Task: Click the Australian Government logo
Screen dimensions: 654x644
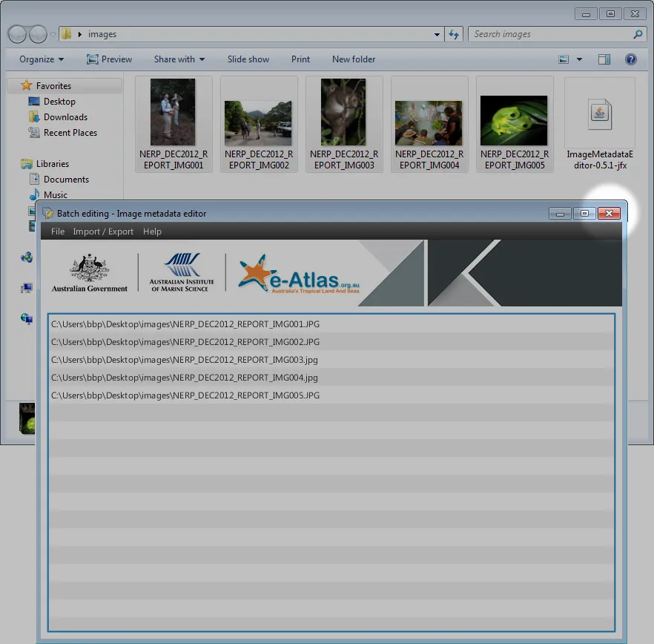Action: (89, 272)
